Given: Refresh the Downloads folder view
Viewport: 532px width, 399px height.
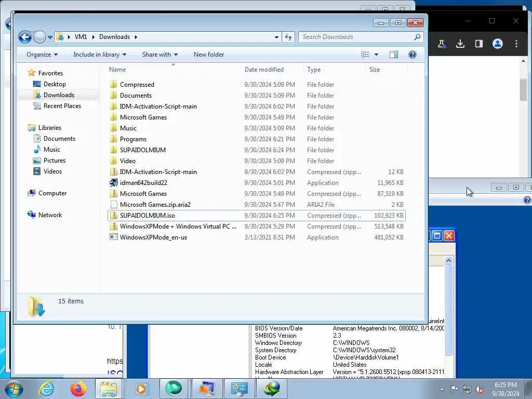Looking at the screenshot, I should 288,37.
